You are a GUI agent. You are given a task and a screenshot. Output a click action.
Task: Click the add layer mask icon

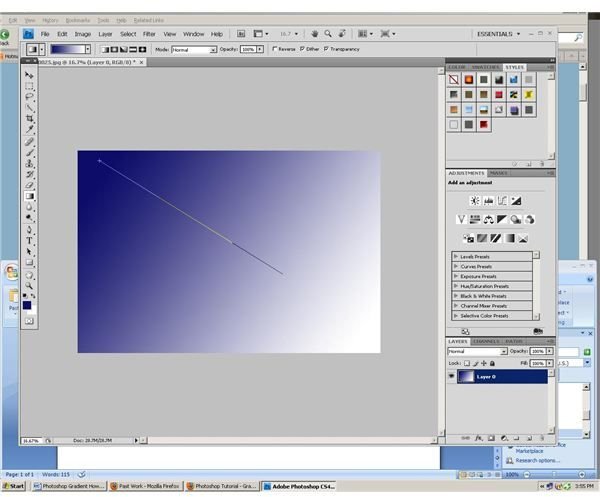click(x=491, y=438)
